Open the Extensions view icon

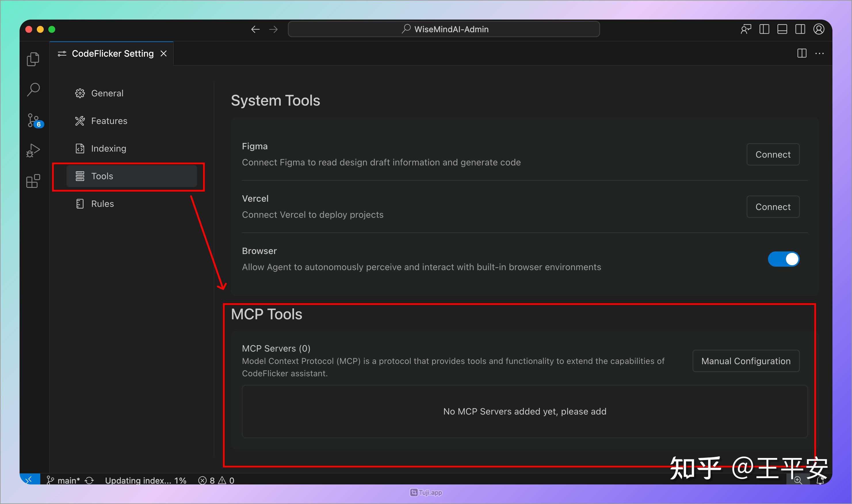point(33,181)
